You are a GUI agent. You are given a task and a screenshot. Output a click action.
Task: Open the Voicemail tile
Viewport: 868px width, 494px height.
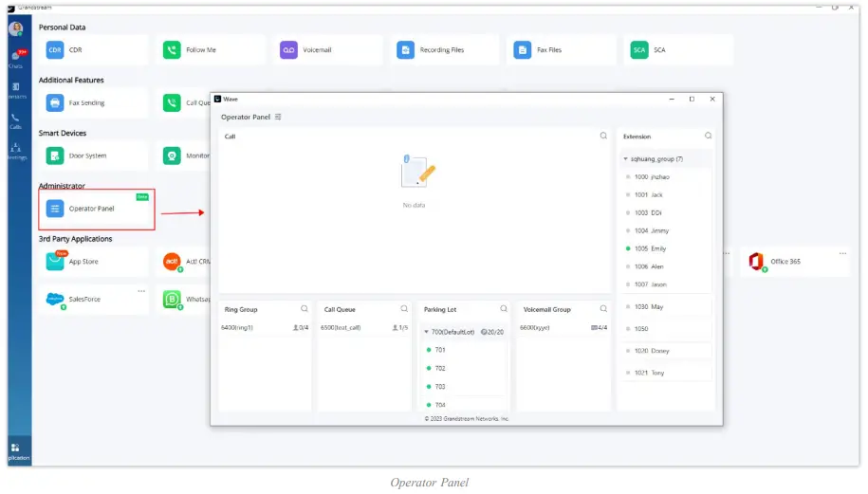pos(327,50)
